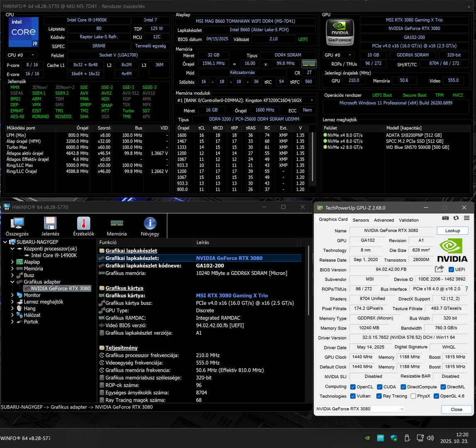Image resolution: width=476 pixels, height=448 pixels.
Task: Click the Funkció column header
Action: [146, 242]
